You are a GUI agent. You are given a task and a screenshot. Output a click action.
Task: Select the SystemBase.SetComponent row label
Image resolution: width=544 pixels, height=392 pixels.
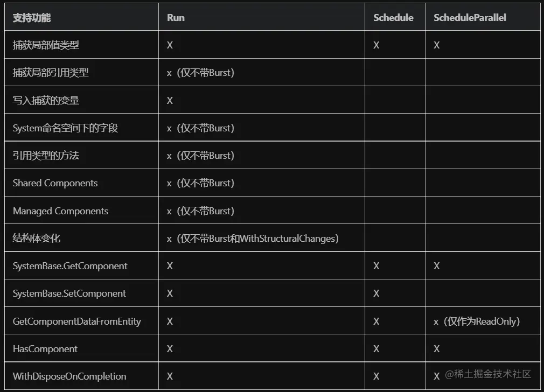69,293
